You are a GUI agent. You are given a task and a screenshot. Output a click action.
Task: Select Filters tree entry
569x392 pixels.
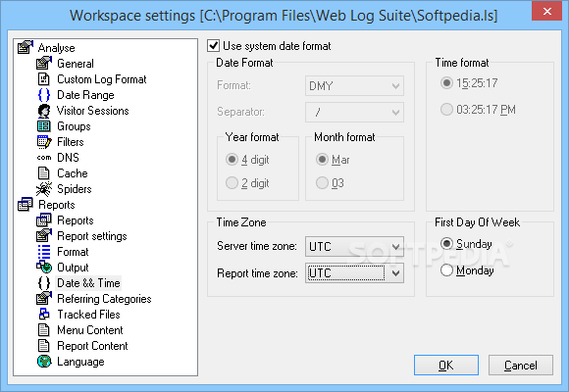coord(71,142)
